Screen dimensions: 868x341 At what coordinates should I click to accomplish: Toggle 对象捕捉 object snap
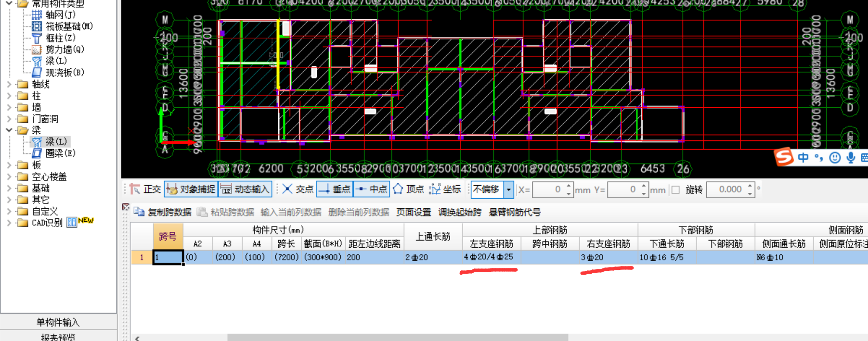click(x=191, y=189)
